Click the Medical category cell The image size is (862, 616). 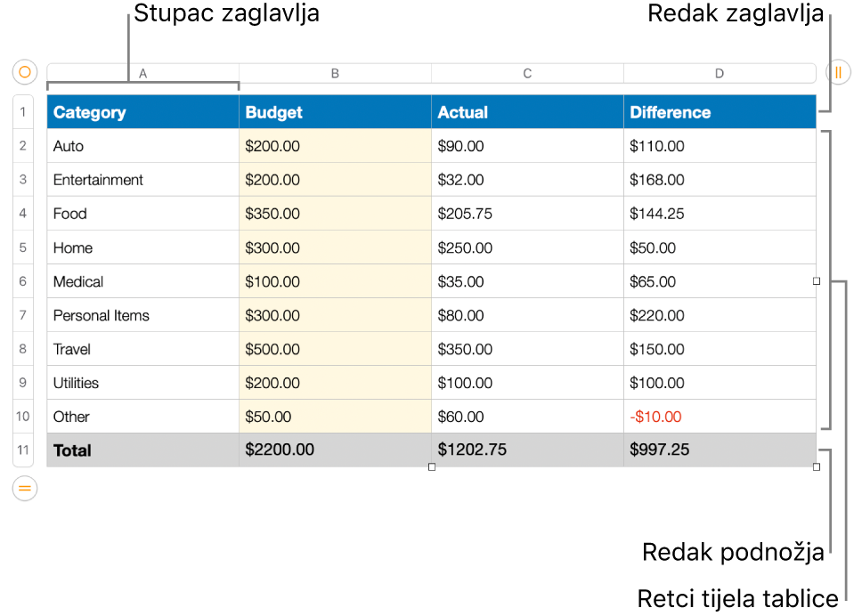tap(142, 281)
